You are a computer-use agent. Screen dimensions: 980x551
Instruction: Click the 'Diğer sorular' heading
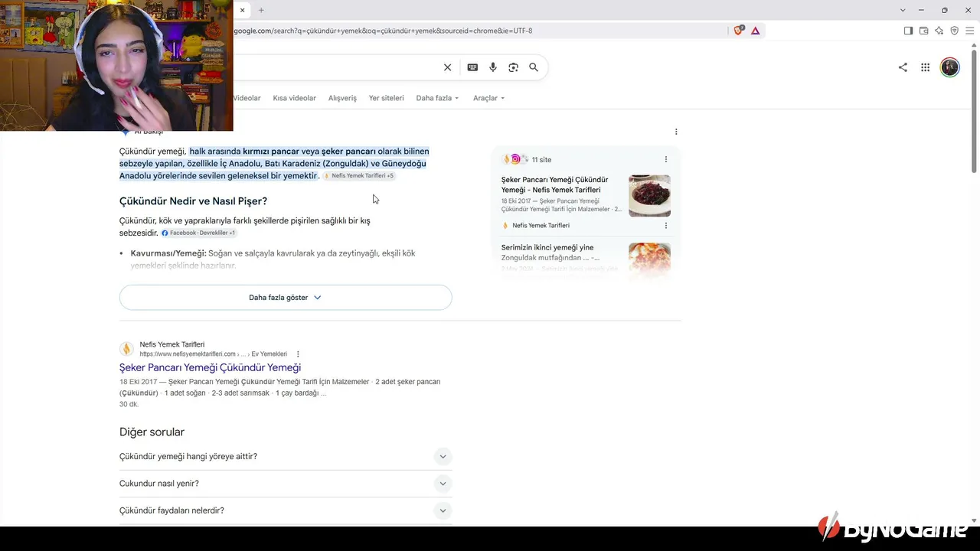[x=152, y=432]
